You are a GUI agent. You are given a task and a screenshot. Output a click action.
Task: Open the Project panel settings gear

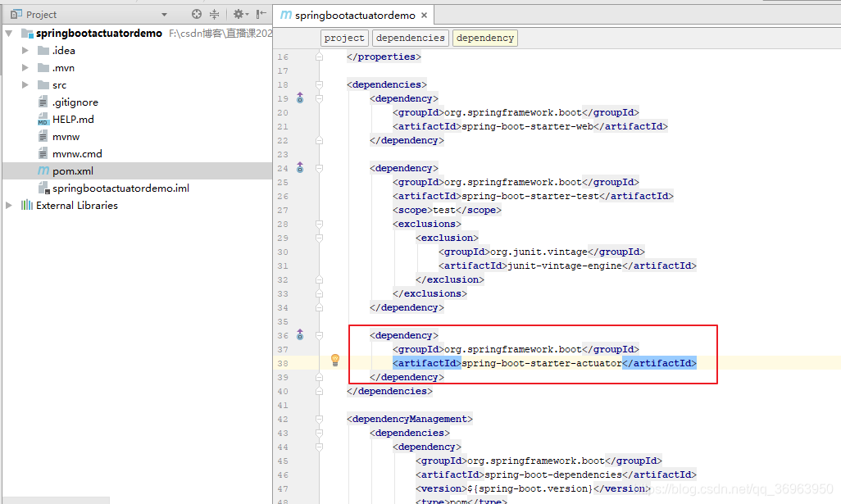[239, 15]
